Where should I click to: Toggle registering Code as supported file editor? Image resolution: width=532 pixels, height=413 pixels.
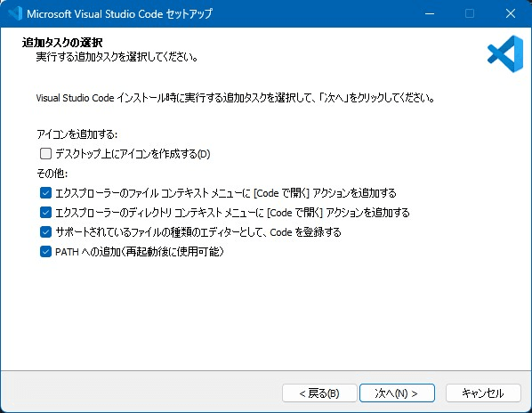[x=45, y=232]
